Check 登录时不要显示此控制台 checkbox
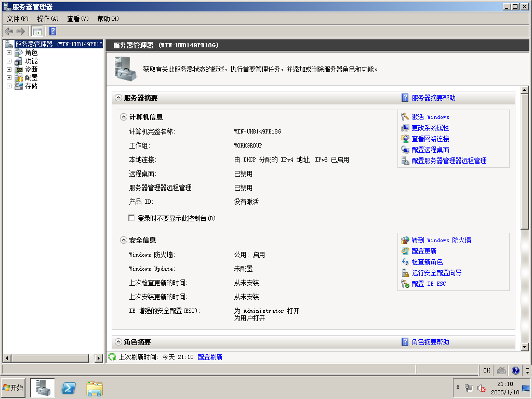Image resolution: width=532 pixels, height=399 pixels. 131,218
